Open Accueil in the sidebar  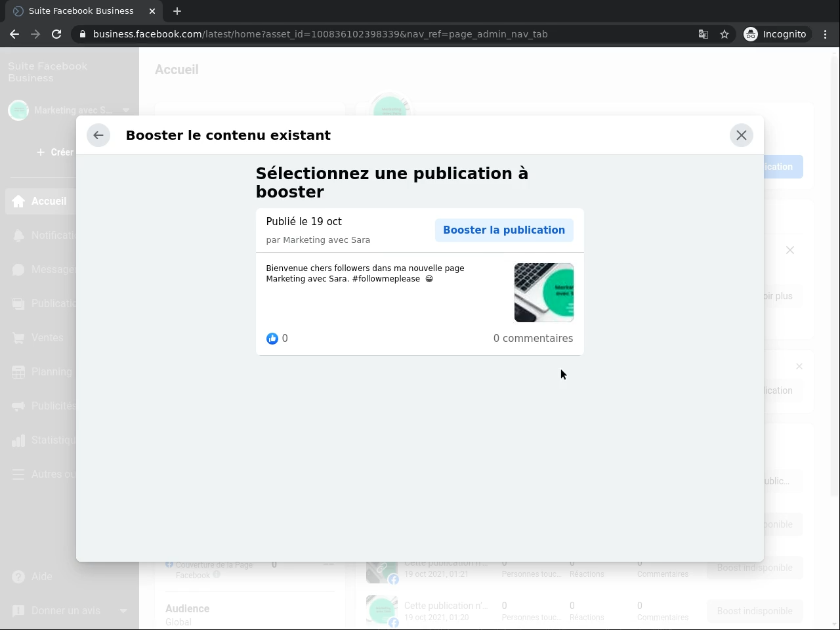pos(39,201)
